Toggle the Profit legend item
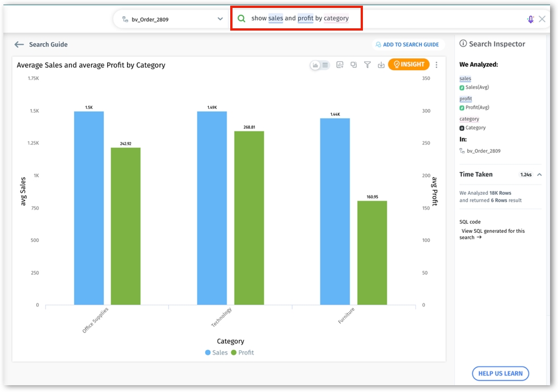 point(242,353)
